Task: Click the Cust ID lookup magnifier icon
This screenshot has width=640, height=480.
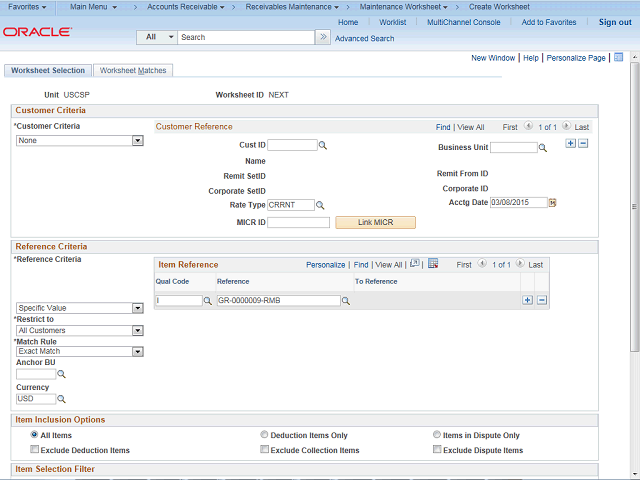Action: 323,146
